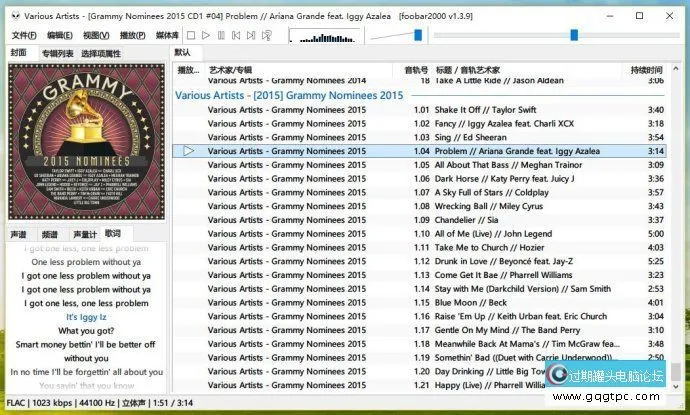Select the 频谱 tab

pyautogui.click(x=50, y=234)
